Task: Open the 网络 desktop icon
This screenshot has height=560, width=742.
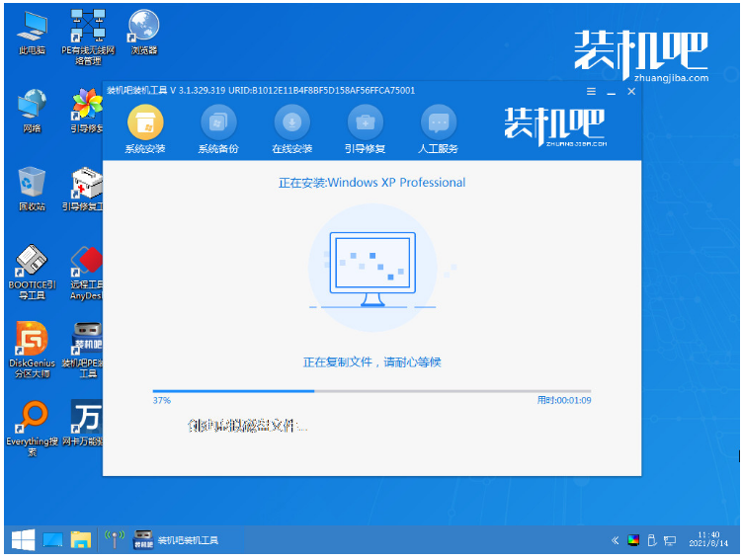Action: (33, 112)
